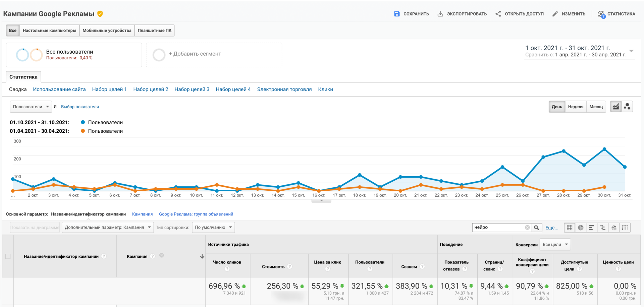Click Выбор показателя link
This screenshot has height=307, width=644.
80,107
